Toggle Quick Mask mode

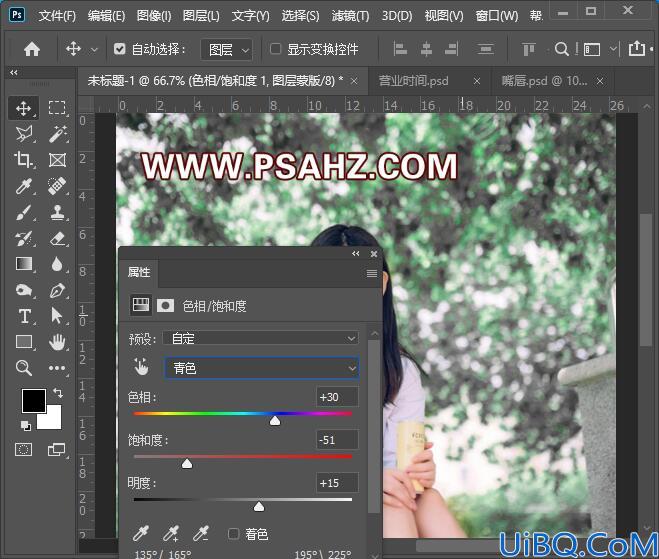tap(23, 450)
